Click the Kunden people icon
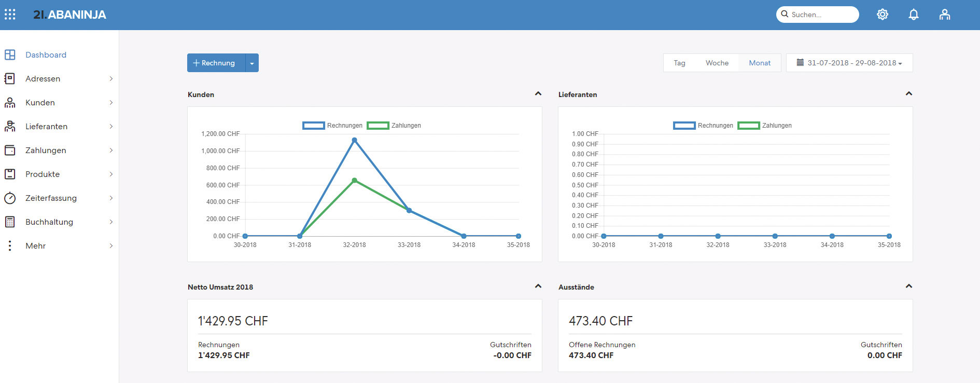Image resolution: width=980 pixels, height=383 pixels. pos(10,102)
